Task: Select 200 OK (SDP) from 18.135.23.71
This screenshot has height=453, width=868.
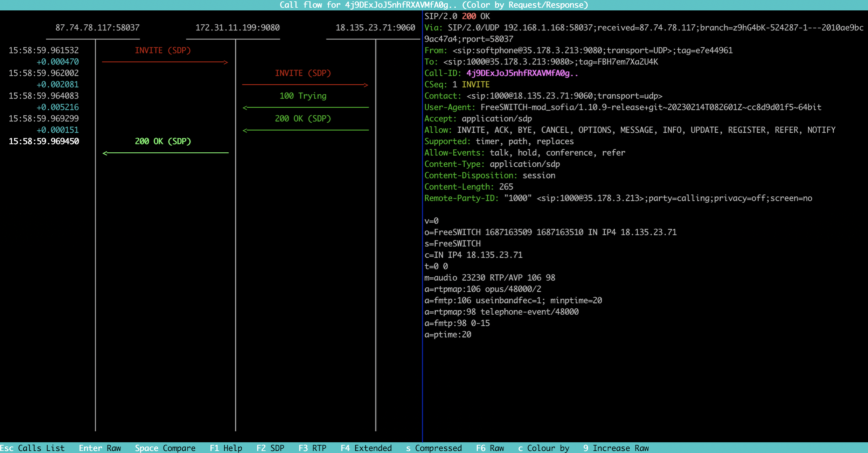Action: (x=303, y=119)
